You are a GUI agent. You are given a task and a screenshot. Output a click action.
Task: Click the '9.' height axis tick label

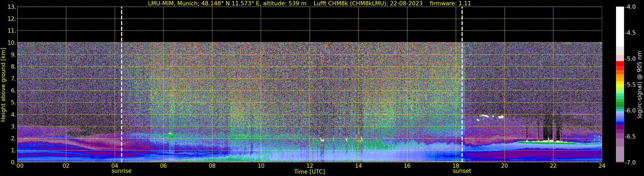(x=13, y=55)
